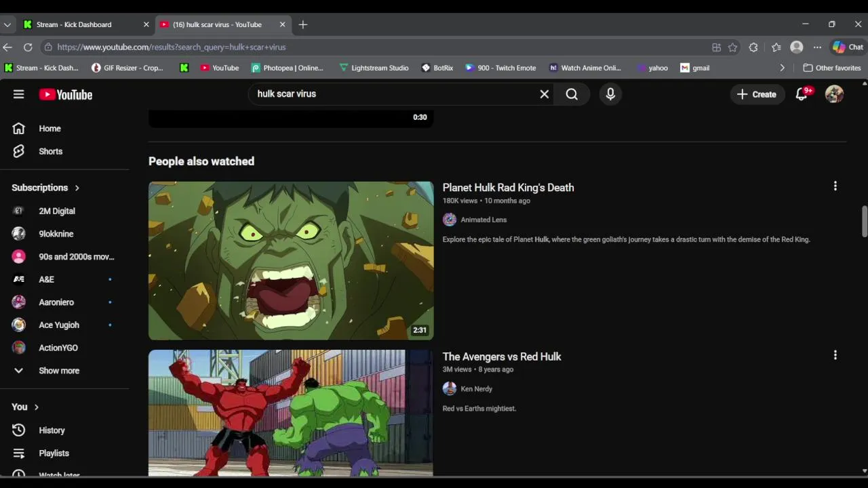Play Planet Hulk Rad King's Death thumbnail
Screen dimensions: 868x488
point(291,260)
